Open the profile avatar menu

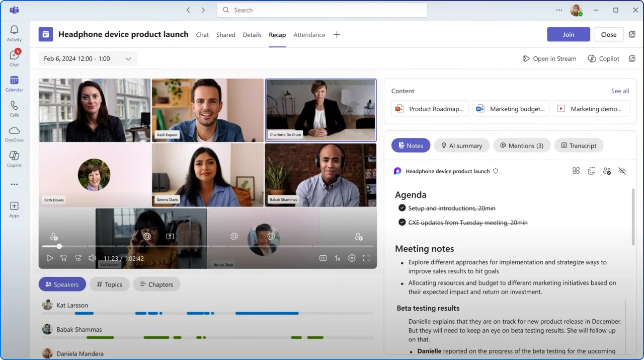(576, 10)
